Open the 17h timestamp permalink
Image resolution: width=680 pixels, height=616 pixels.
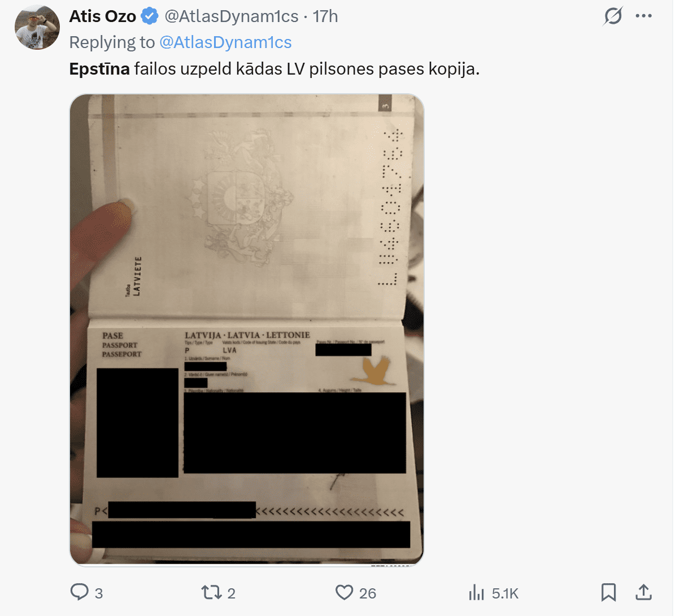click(325, 16)
